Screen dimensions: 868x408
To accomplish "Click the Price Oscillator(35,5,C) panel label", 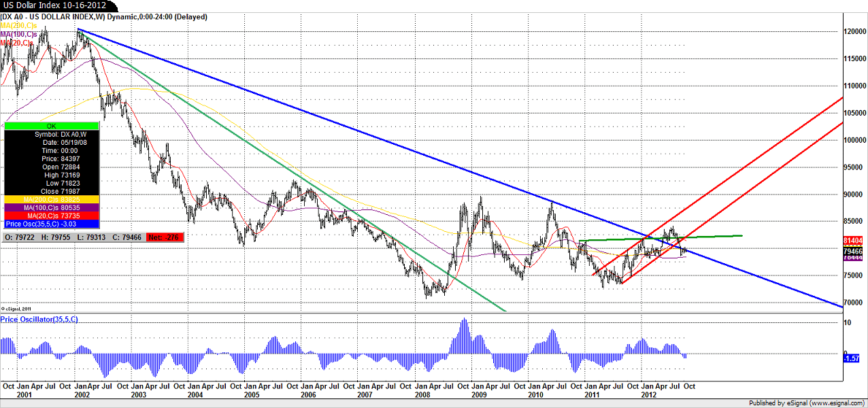I will click(39, 319).
